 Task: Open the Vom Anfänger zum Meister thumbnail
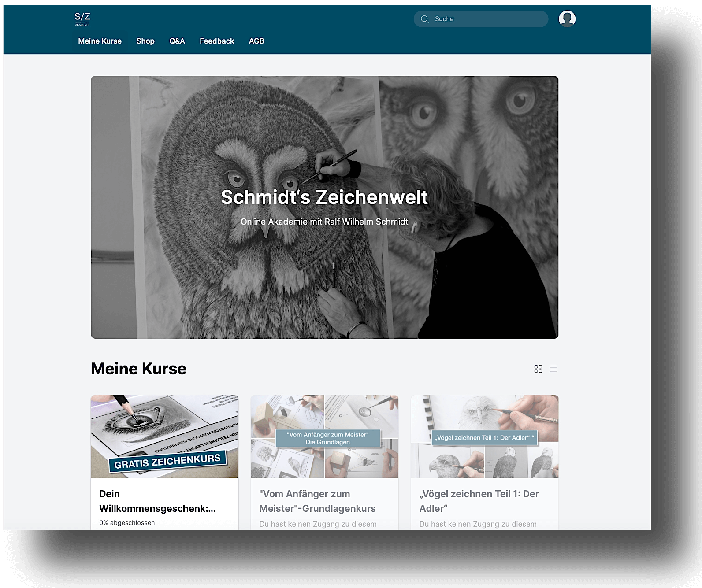[x=325, y=436]
